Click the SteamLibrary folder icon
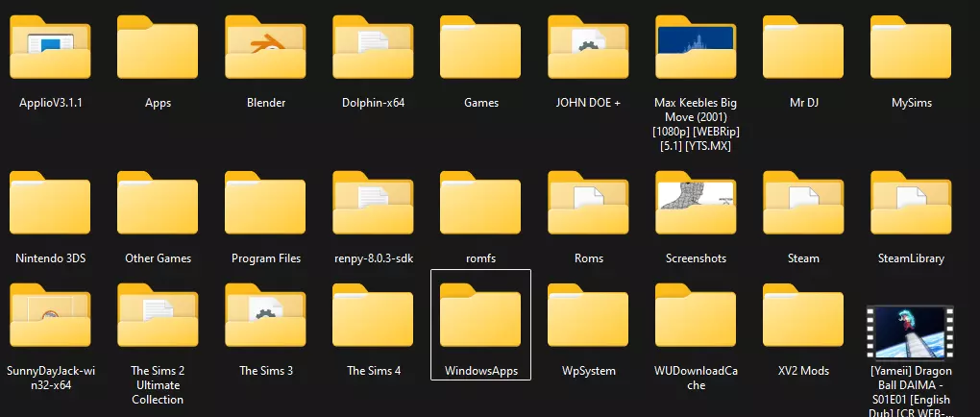980x417 pixels. tap(911, 203)
